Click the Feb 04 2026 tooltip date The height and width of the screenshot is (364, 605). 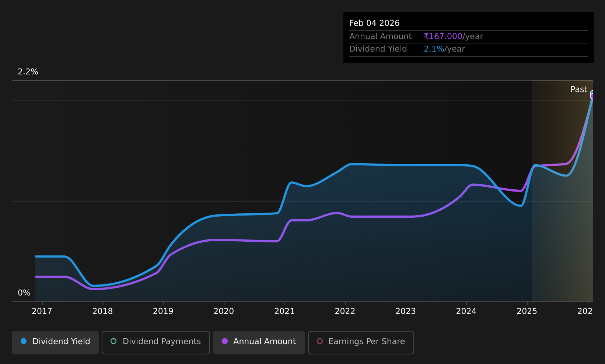pos(374,23)
